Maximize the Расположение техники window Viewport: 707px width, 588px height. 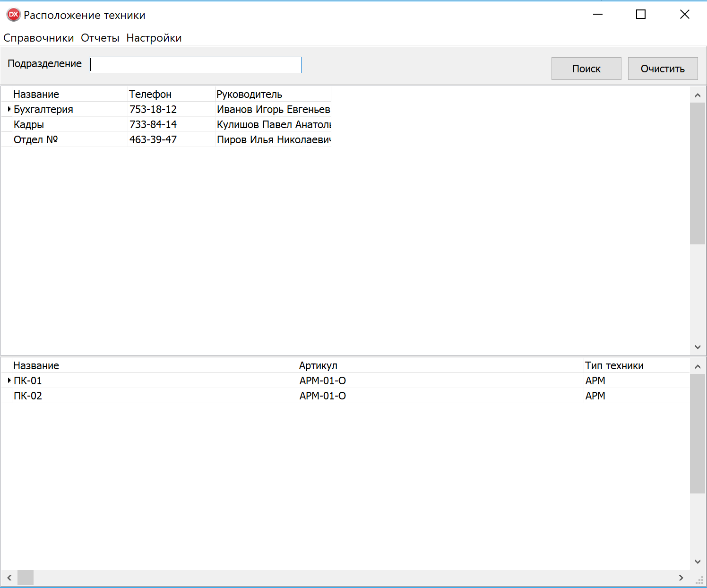pyautogui.click(x=641, y=15)
